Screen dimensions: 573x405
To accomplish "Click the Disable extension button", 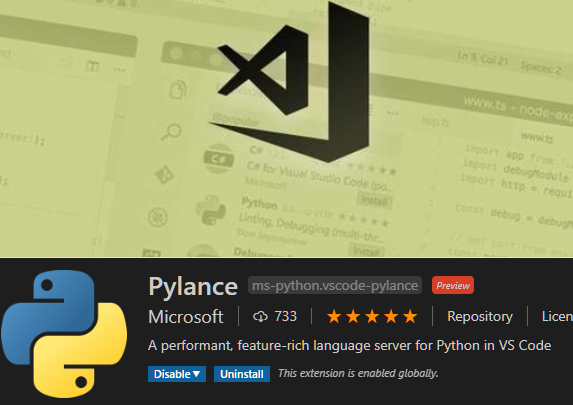I will tap(172, 374).
